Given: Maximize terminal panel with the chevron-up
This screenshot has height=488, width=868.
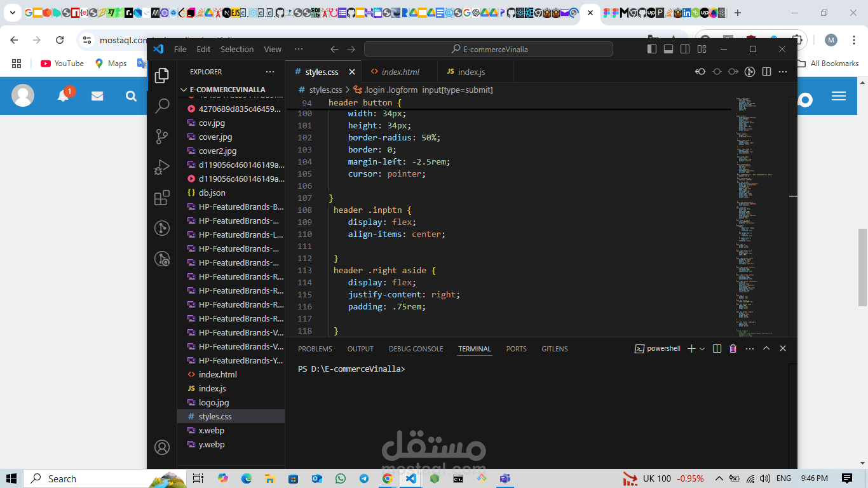Looking at the screenshot, I should point(766,349).
